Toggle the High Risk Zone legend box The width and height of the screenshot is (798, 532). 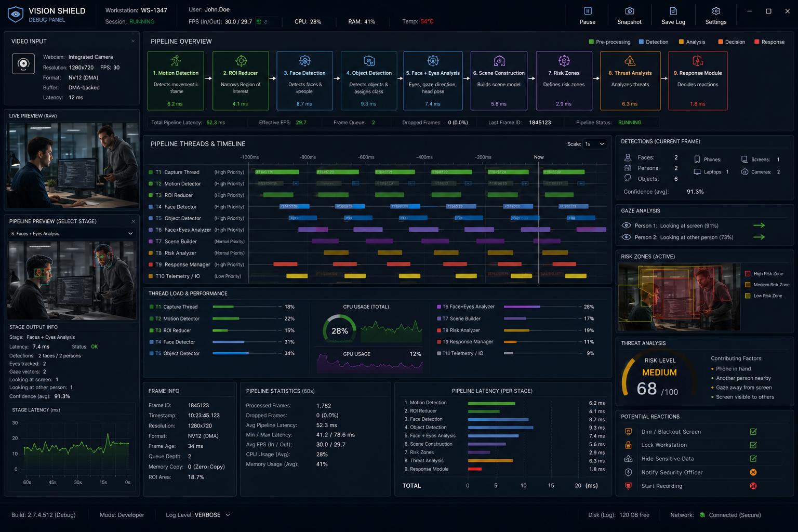(748, 274)
